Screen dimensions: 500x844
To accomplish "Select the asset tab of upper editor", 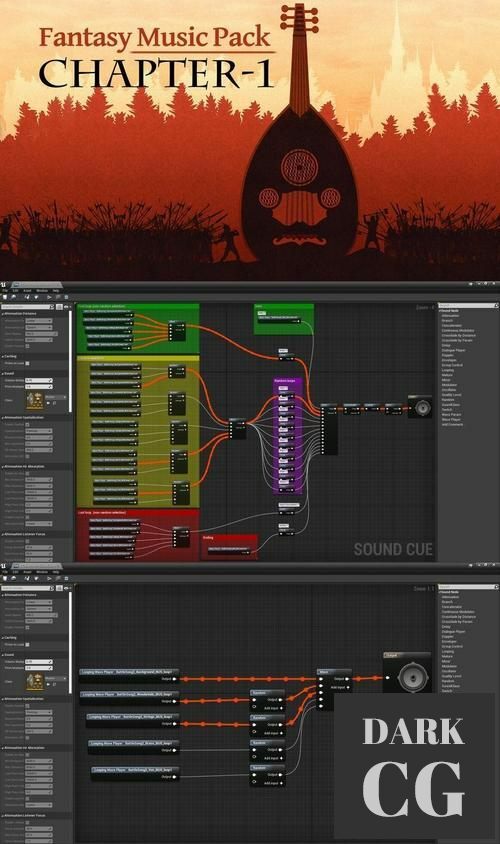I will coord(38,284).
